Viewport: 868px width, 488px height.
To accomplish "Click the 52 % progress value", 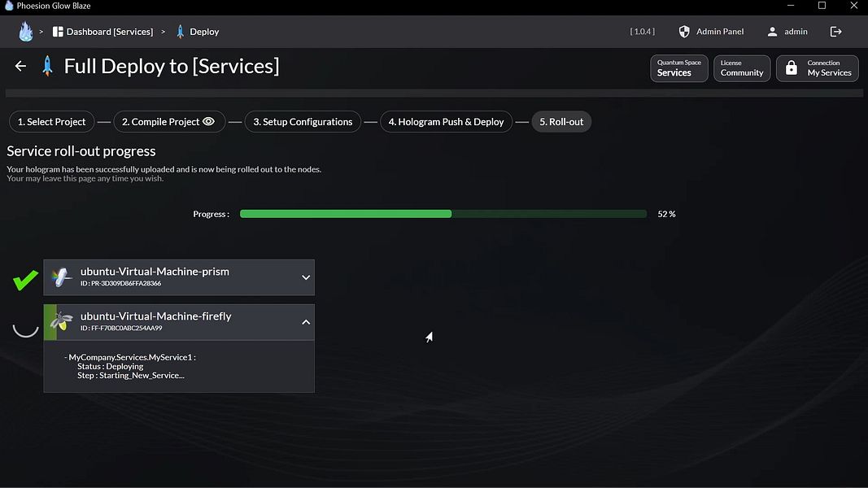I will click(666, 214).
